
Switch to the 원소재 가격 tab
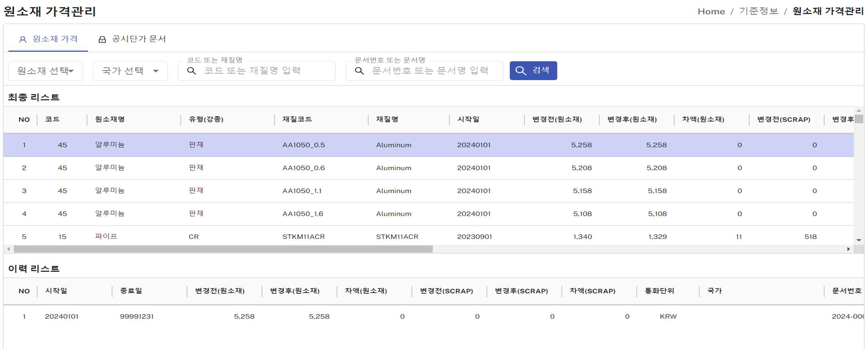[x=48, y=39]
